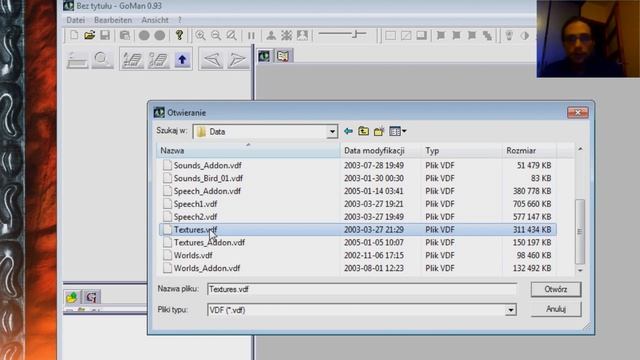The height and width of the screenshot is (360, 640).
Task: Click the Zoom in magnifier icon
Action: 200,36
